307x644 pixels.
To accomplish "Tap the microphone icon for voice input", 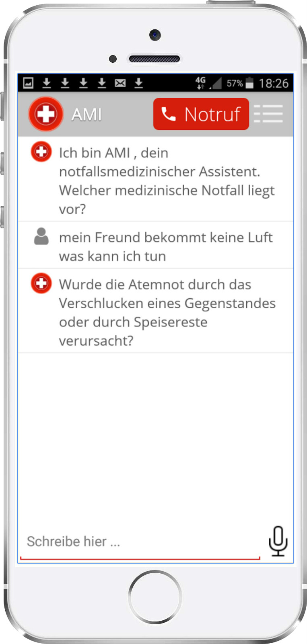I will (x=278, y=541).
